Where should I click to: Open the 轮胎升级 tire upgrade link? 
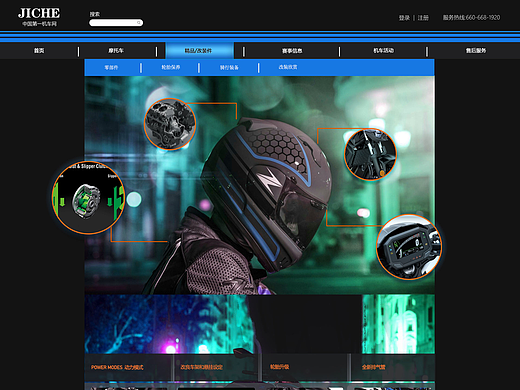click(280, 367)
